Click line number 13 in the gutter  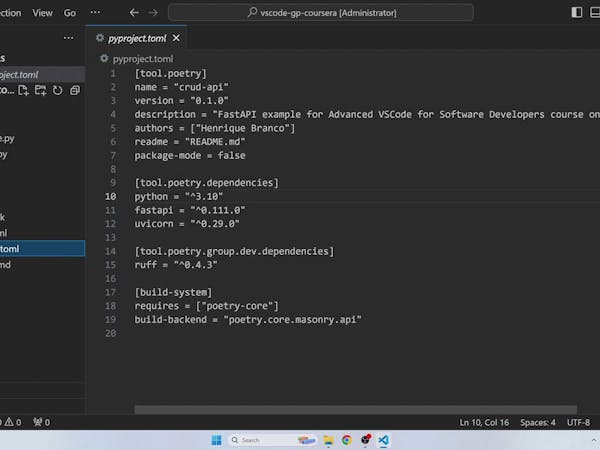(x=111, y=238)
